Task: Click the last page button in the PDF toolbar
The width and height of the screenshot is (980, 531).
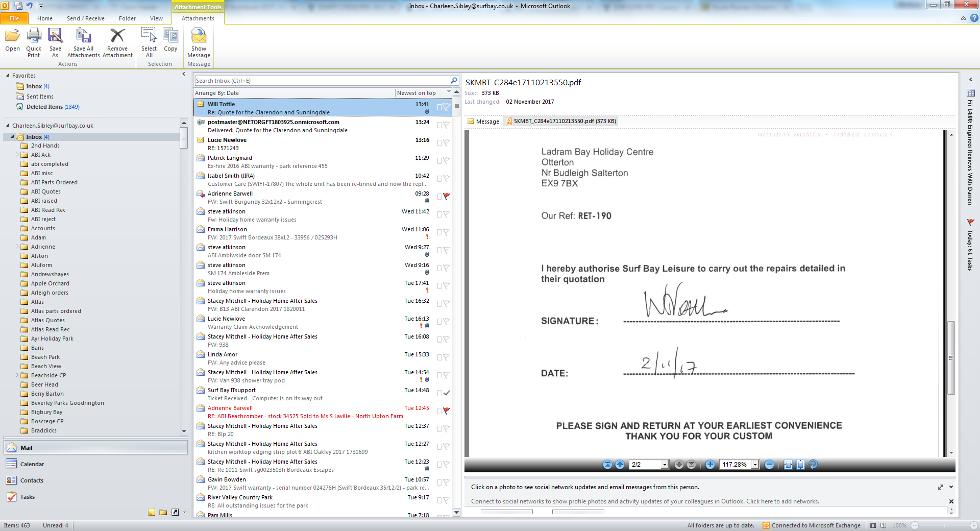Action: (x=691, y=465)
